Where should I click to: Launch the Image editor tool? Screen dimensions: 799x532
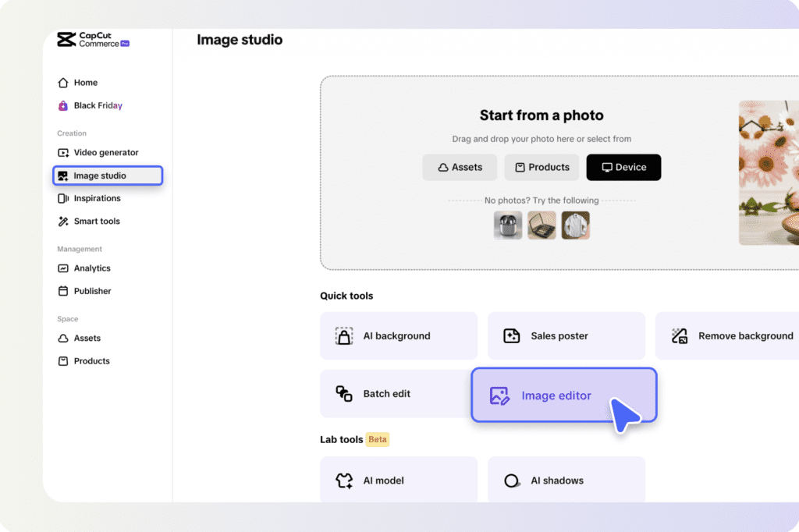(564, 395)
